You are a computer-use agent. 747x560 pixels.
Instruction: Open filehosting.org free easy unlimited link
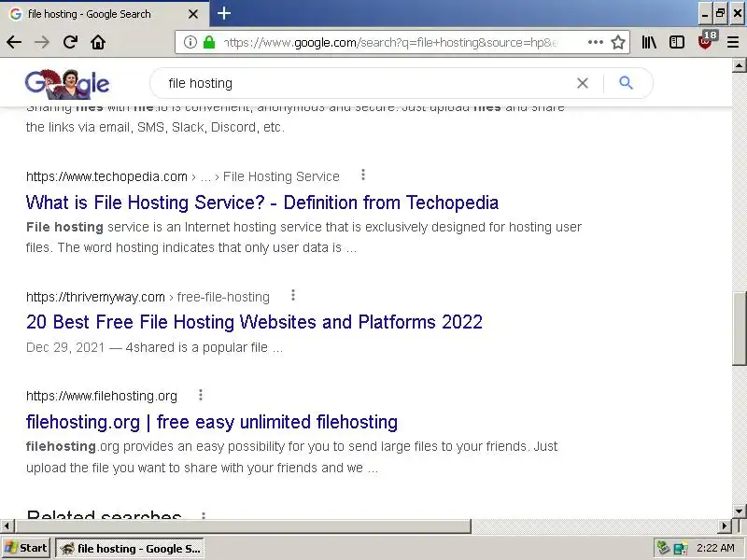click(x=212, y=422)
